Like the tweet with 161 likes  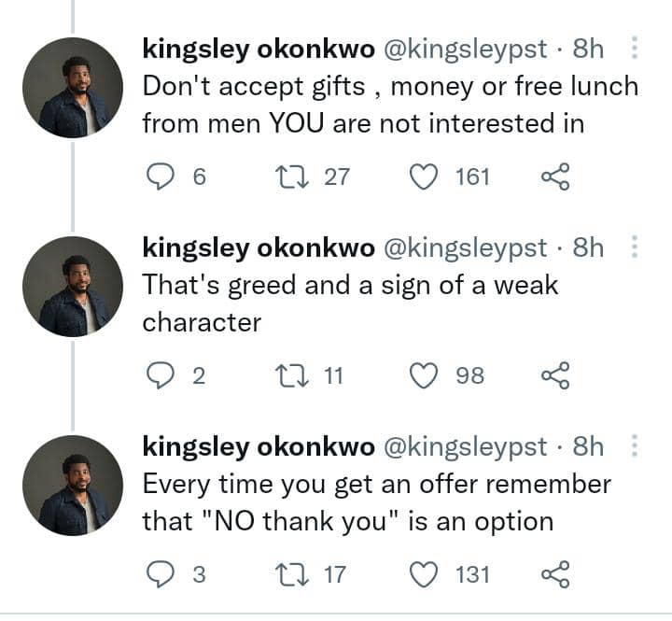click(x=426, y=176)
